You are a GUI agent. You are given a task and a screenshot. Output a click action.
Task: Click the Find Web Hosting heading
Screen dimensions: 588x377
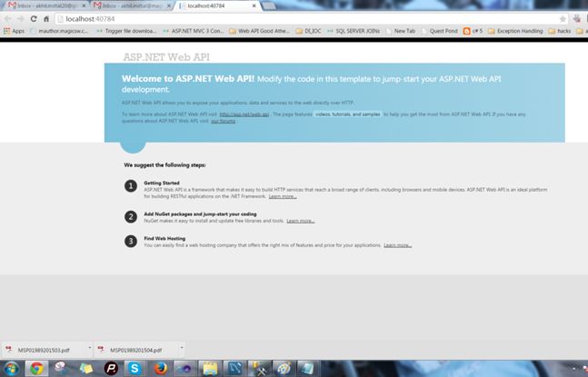(164, 238)
